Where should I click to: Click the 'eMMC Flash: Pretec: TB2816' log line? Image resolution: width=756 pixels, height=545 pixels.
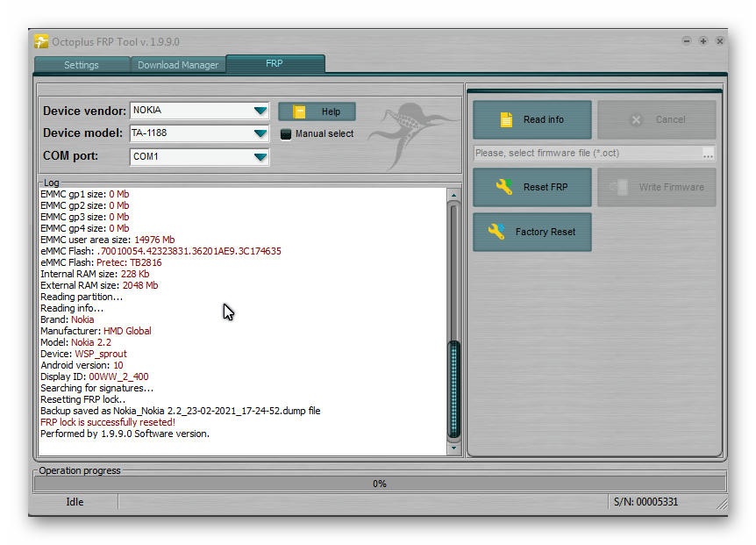[101, 263]
